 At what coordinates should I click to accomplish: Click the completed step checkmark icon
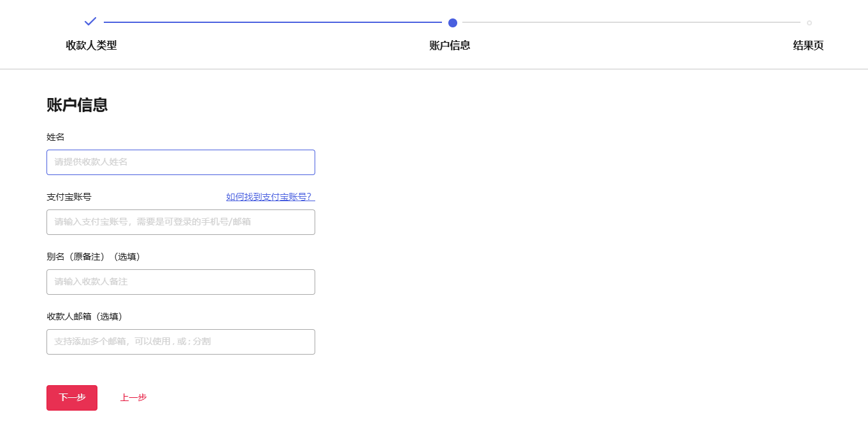click(x=90, y=22)
